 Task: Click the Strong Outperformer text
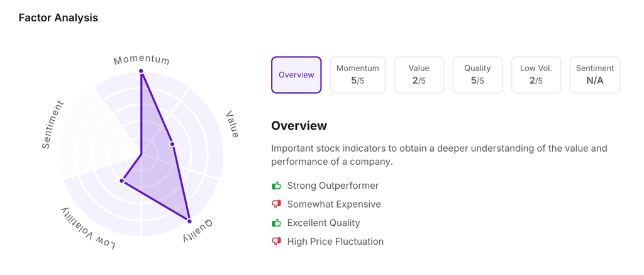click(x=333, y=186)
